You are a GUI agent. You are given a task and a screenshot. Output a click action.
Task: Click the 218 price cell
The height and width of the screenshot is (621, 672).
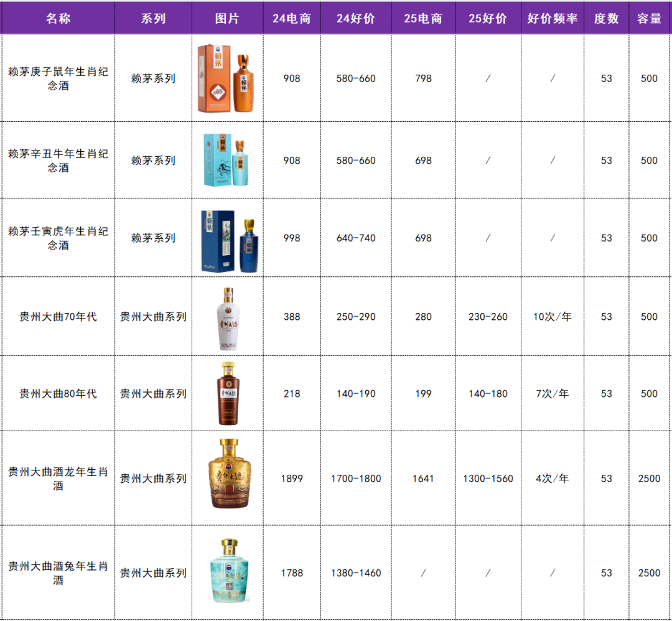tap(291, 393)
